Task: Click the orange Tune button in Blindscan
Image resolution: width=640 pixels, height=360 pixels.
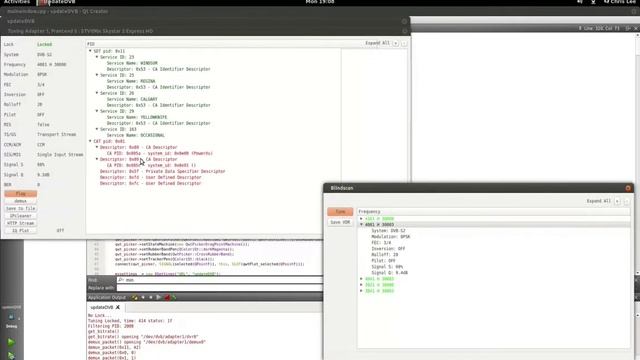Action: click(340, 211)
